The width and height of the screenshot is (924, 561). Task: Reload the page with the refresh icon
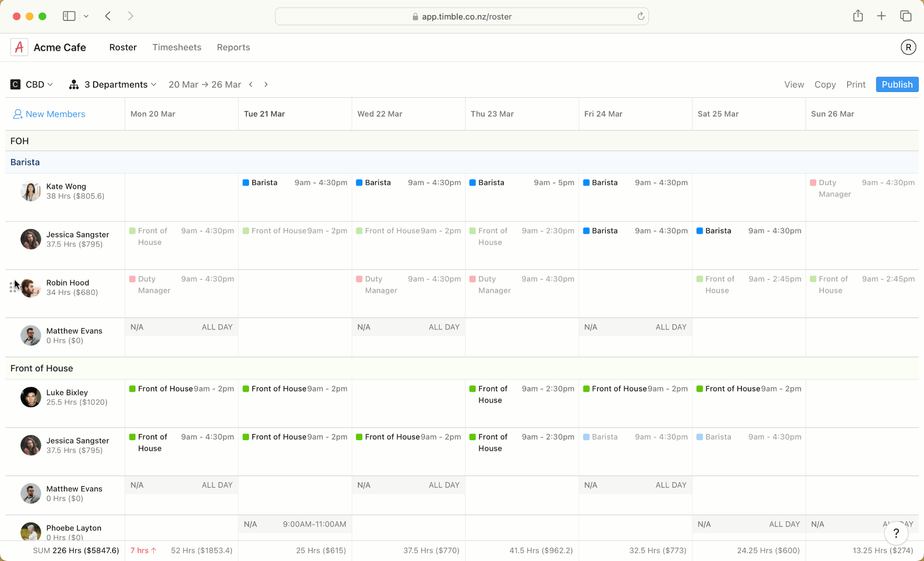[641, 16]
